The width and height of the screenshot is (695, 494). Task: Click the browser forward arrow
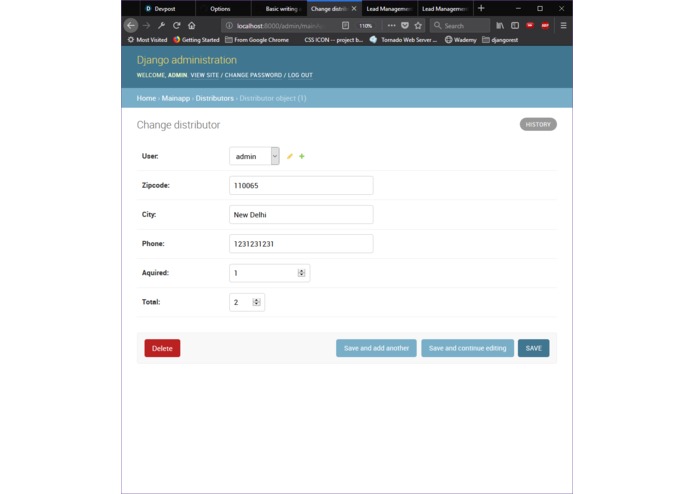[147, 26]
